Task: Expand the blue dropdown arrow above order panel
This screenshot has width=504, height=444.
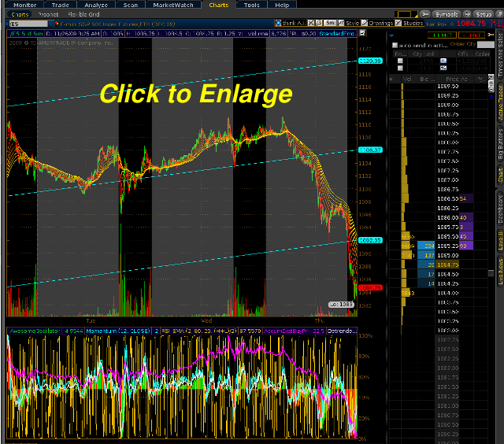Action: click(x=390, y=36)
